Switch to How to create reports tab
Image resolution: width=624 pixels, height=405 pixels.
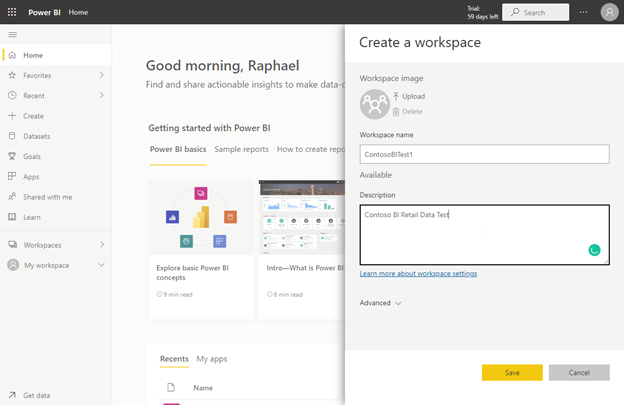click(311, 149)
